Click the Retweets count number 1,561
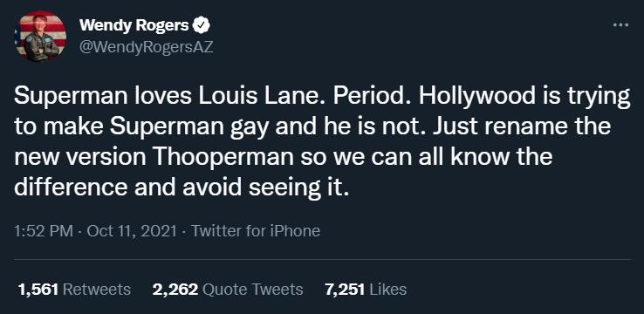The width and height of the screenshot is (644, 314). (x=38, y=290)
